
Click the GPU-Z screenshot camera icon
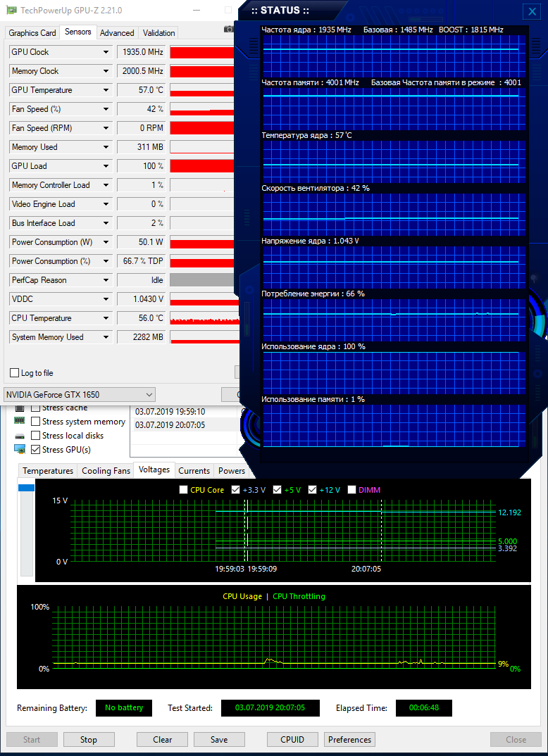pos(229,29)
